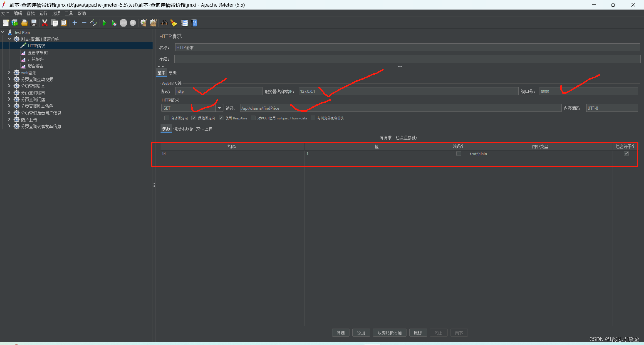The height and width of the screenshot is (345, 644).
Task: Click the 删除 button
Action: click(x=418, y=333)
